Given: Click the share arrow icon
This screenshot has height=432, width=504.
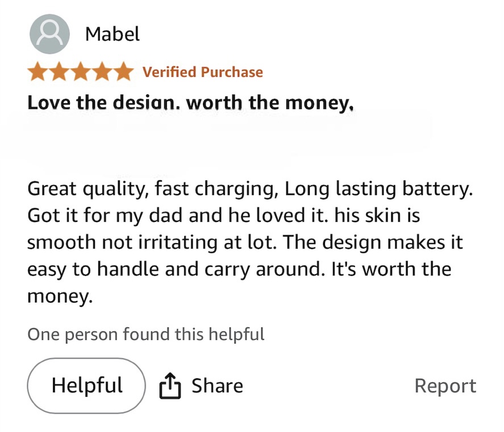Looking at the screenshot, I should [169, 386].
